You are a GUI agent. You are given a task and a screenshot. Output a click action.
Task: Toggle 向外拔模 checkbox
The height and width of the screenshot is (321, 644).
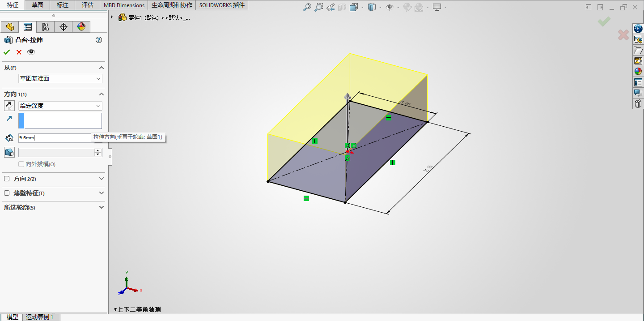(21, 164)
